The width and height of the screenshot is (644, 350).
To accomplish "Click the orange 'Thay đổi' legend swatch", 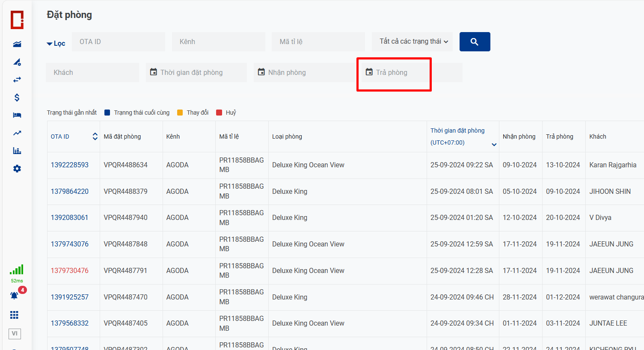I will tap(180, 113).
